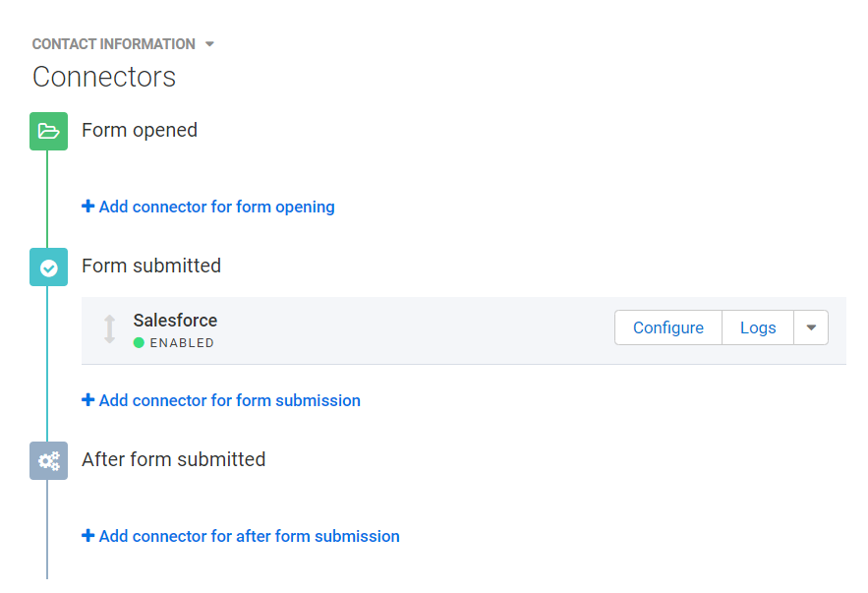Screen dimensions: 868x593
Task: Expand the arrow menu next to Logs
Action: 810,327
